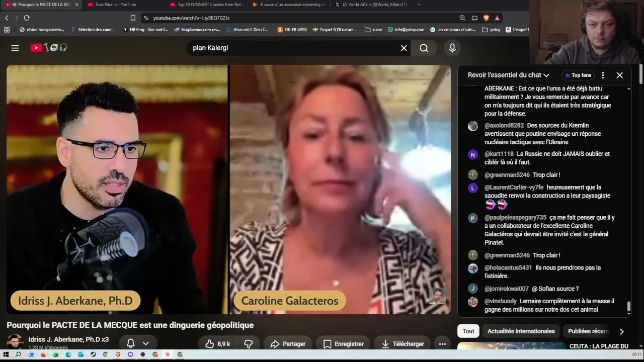Open the 'résine transparente' bookmark
Screen dimensions: 644x362
42,30
